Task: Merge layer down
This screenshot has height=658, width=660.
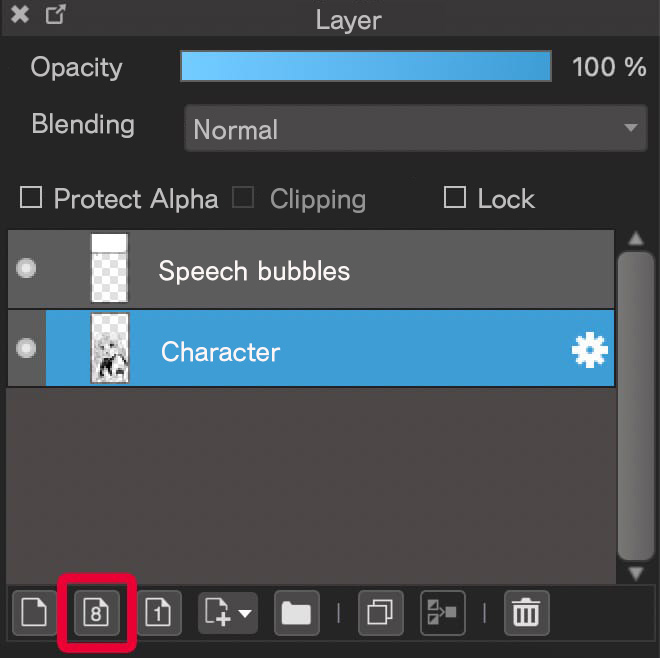Action: 442,613
